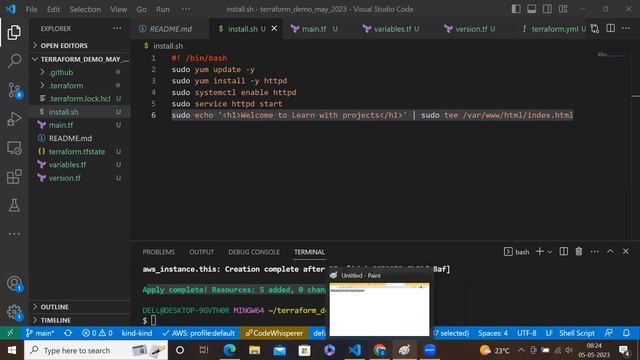Open the Testing flask icon
This screenshot has height=360, width=640.
(x=14, y=205)
